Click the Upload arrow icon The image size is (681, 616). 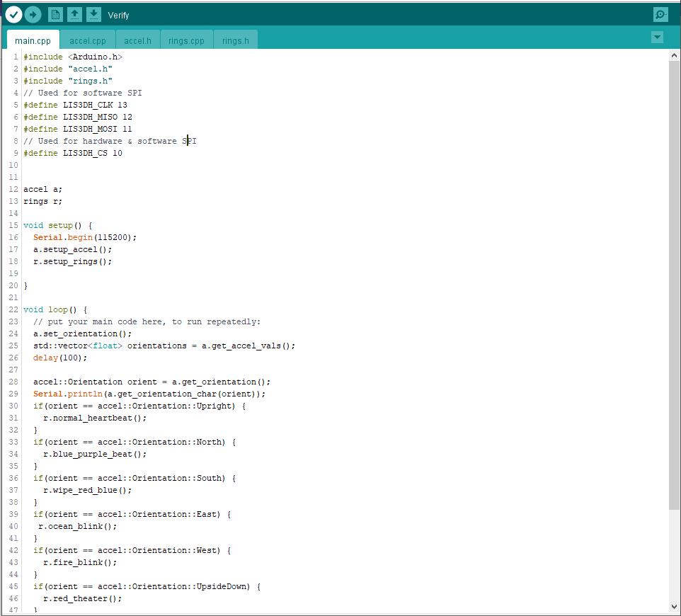(x=33, y=15)
